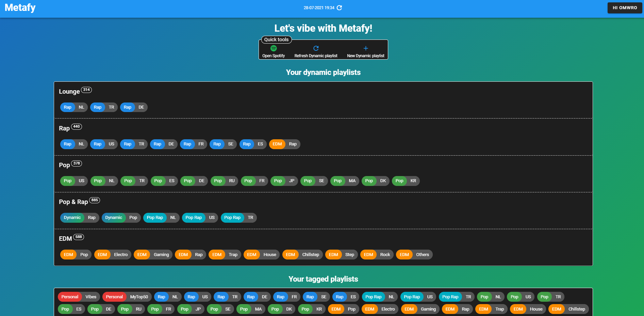Open the EDM Chillstep tagged playlist
The height and width of the screenshot is (316, 644).
coord(568,309)
